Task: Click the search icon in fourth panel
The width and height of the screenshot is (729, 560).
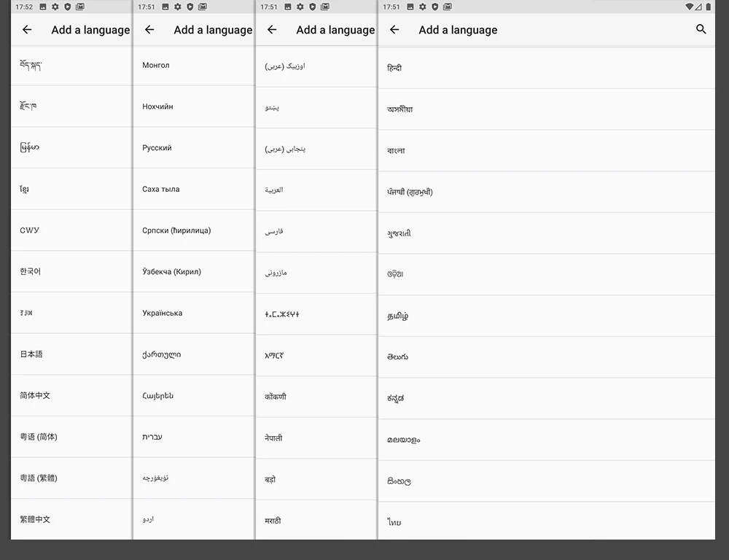Action: (701, 30)
